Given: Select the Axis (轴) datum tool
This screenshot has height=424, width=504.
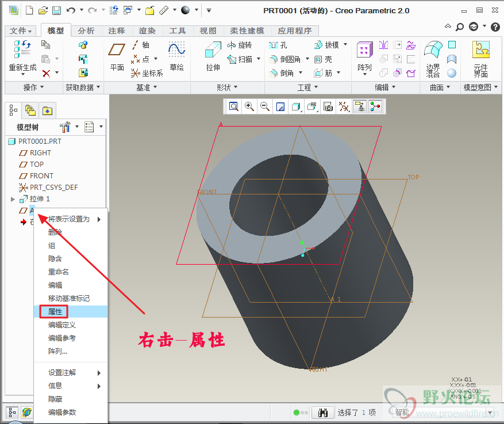Looking at the screenshot, I should [141, 45].
